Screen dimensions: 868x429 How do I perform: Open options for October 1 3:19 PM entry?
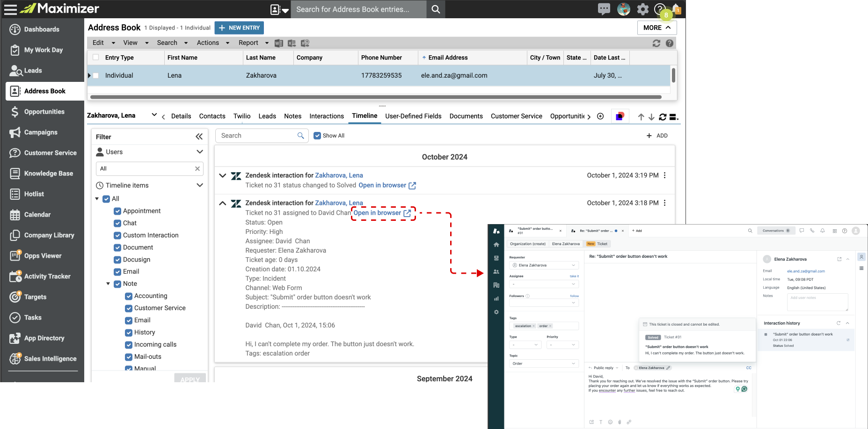tap(665, 175)
